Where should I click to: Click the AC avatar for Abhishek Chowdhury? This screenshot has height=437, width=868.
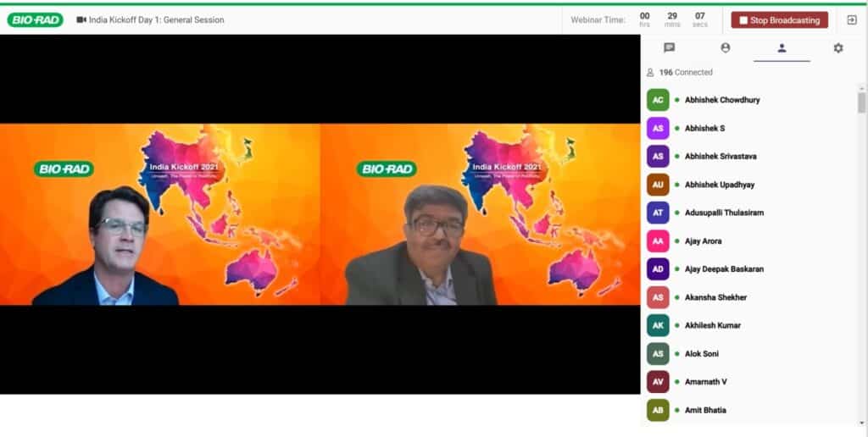point(658,100)
